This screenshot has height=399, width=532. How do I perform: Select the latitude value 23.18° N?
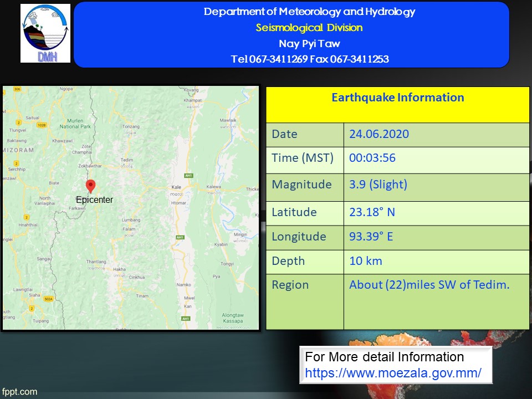[x=372, y=212]
